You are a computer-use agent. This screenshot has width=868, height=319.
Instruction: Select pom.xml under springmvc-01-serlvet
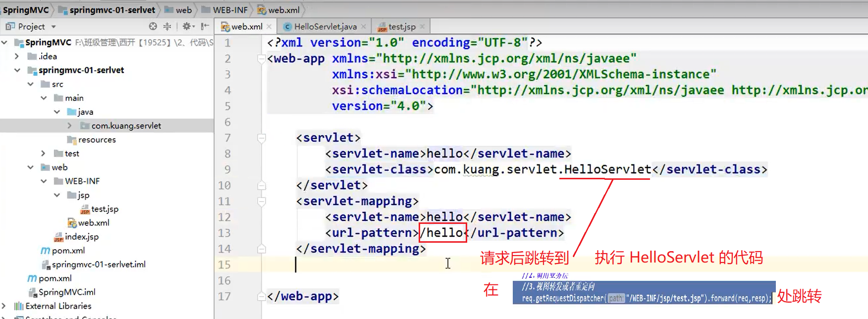pyautogui.click(x=68, y=251)
